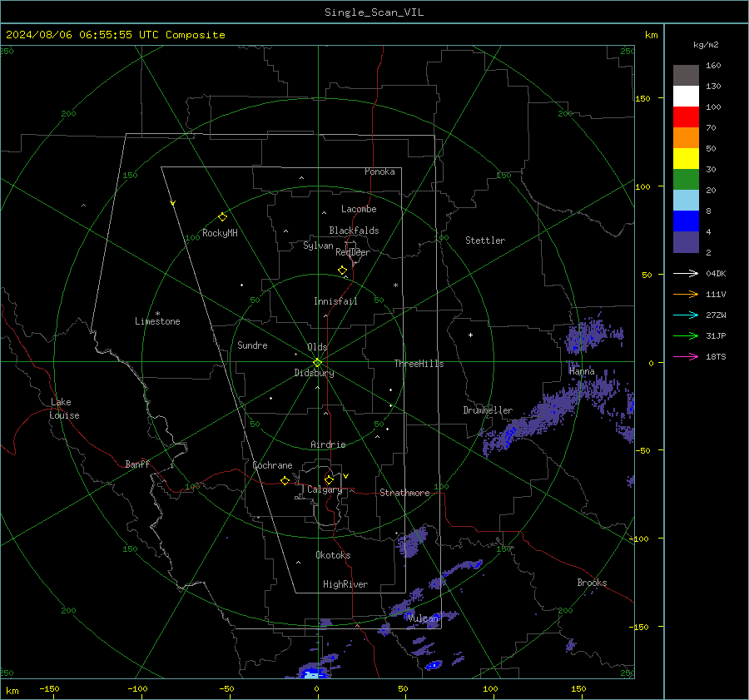Click the Single_Scan_VIL title

(374, 12)
